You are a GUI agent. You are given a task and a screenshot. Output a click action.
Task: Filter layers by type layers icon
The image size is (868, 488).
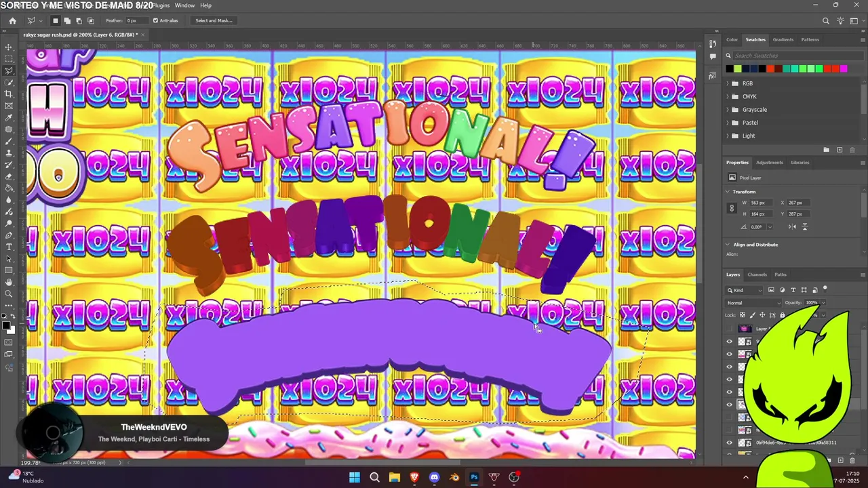pyautogui.click(x=793, y=290)
